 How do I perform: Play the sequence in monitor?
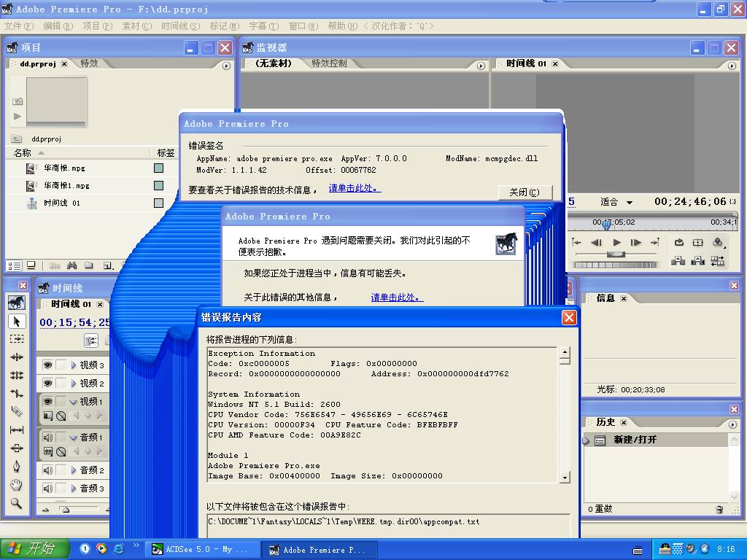pos(617,242)
